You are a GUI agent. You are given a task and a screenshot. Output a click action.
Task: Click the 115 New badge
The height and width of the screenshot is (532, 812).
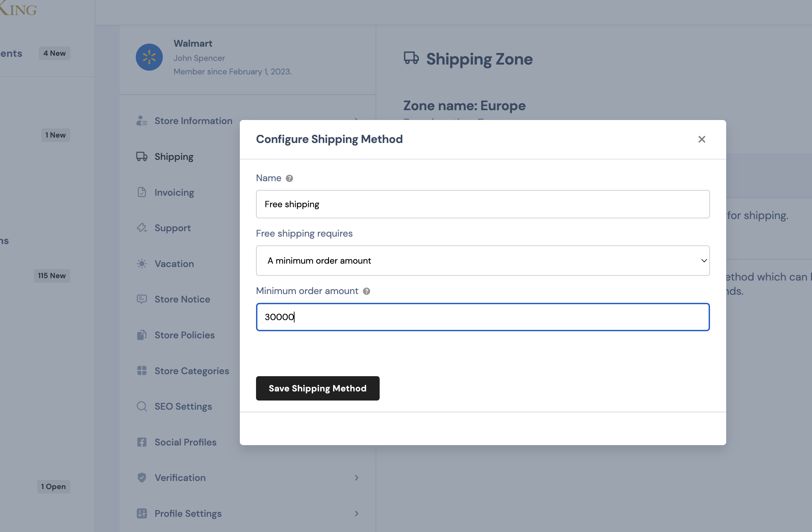pos(52,275)
